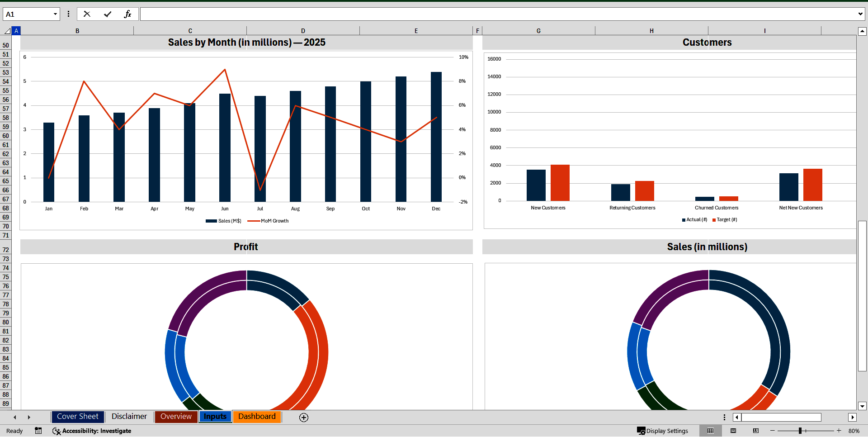Select Normal view in the status bar
The width and height of the screenshot is (868, 437).
[710, 431]
